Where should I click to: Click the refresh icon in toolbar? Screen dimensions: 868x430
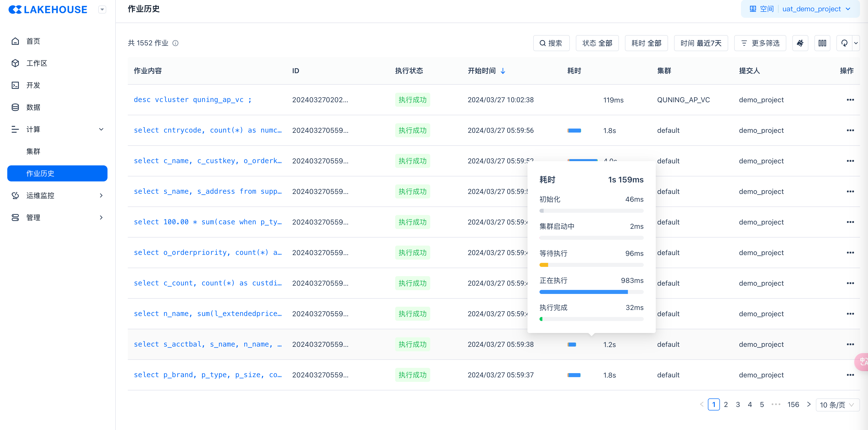coord(844,43)
